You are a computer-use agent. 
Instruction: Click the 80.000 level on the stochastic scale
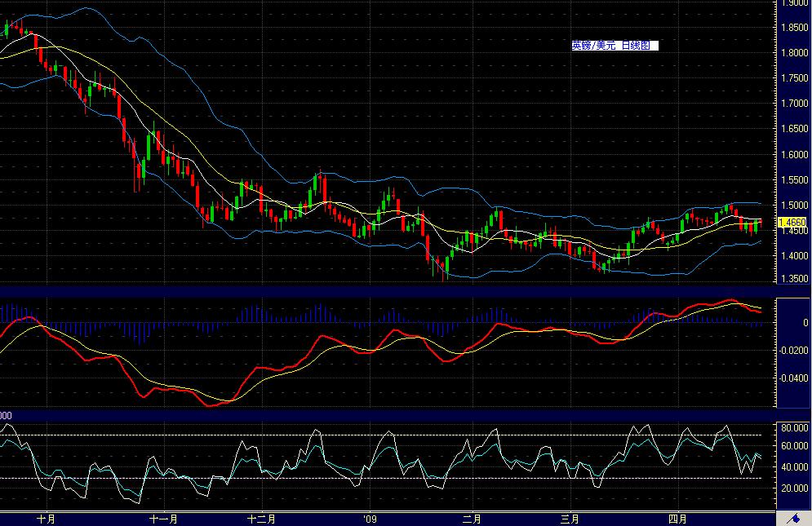[793, 427]
